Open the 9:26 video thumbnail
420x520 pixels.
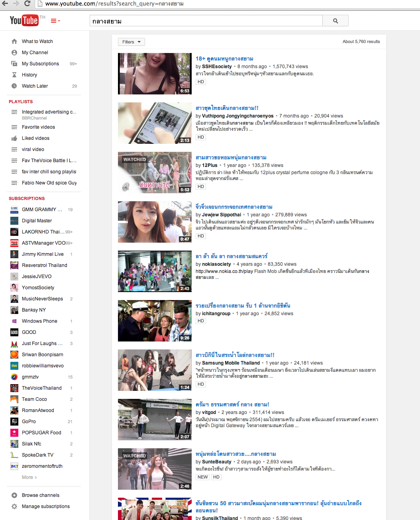coord(155,321)
